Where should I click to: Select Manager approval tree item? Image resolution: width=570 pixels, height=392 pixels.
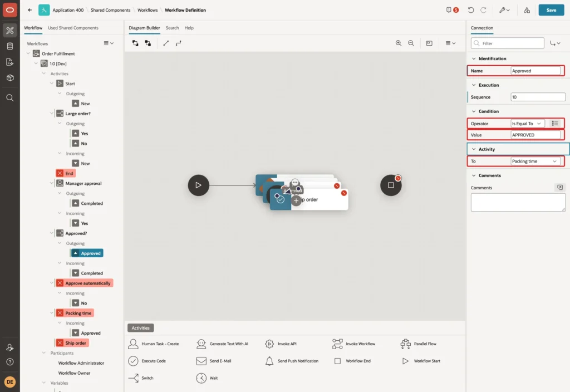83,183
